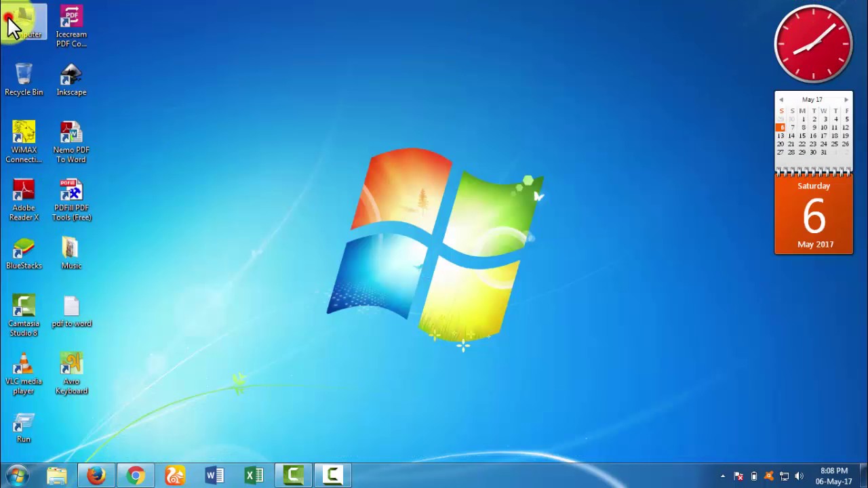Click the red analog clock gadget
Screen dimensions: 868x488
pyautogui.click(x=813, y=44)
